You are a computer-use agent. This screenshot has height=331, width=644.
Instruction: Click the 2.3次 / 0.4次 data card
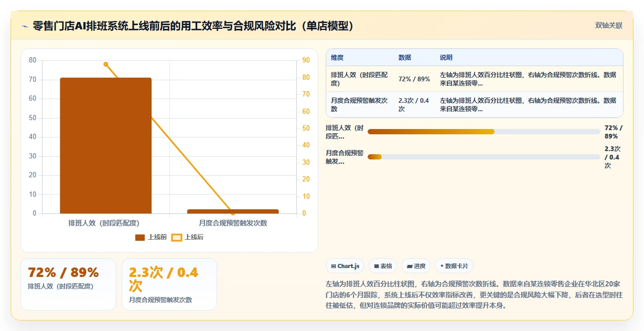tap(169, 284)
